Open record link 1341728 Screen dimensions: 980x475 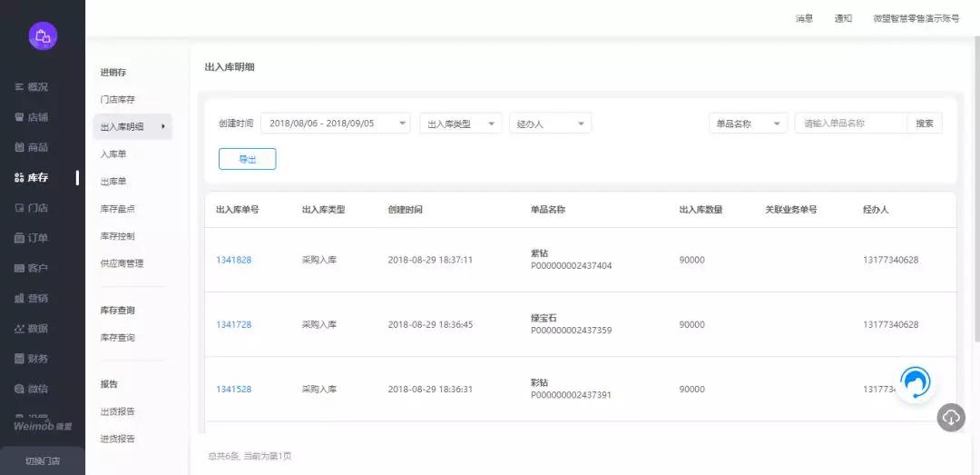[x=234, y=324]
